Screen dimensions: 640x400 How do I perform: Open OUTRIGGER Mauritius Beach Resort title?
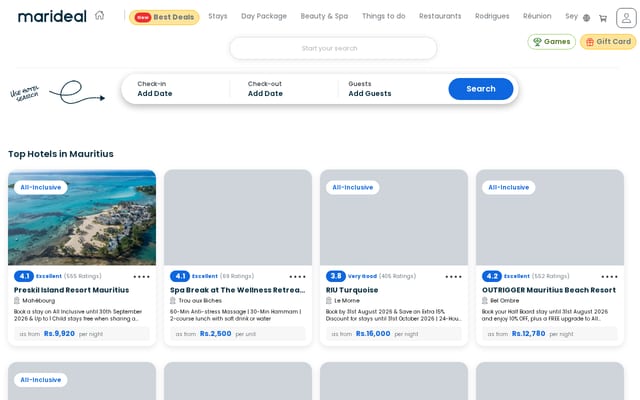549,290
